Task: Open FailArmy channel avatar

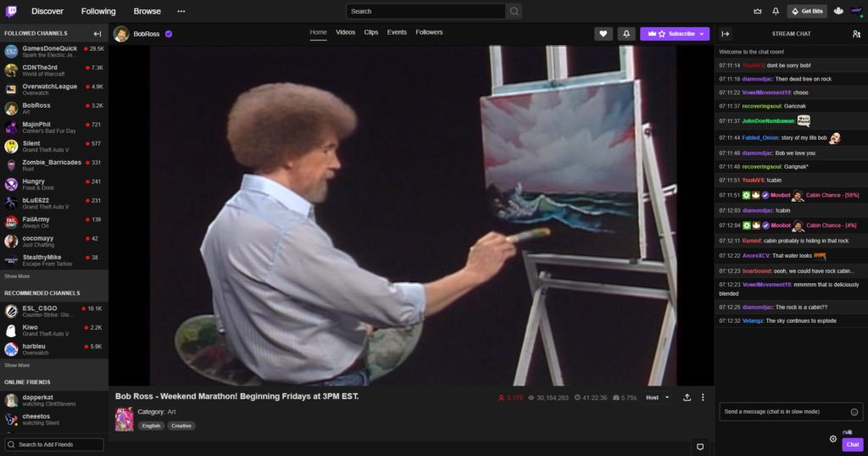Action: point(11,222)
